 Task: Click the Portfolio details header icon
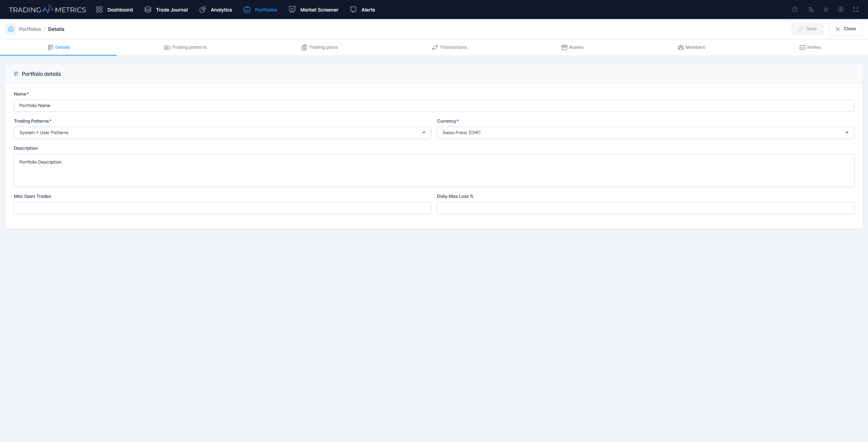pyautogui.click(x=16, y=74)
